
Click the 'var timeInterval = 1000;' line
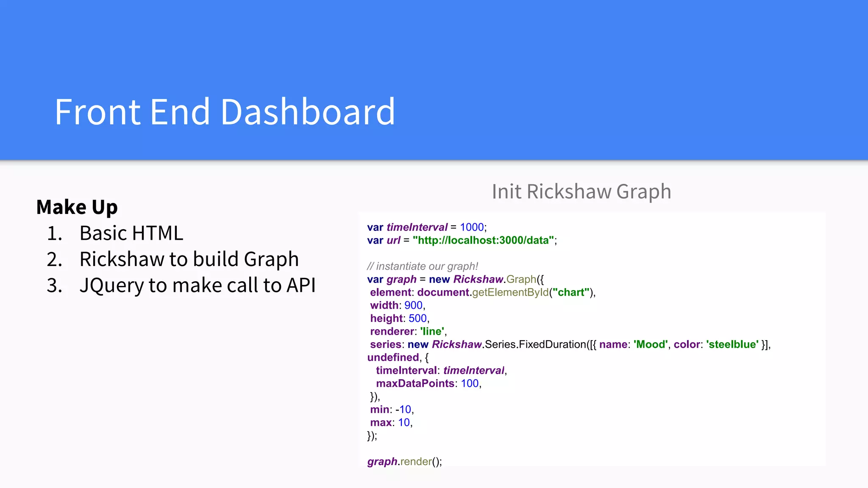[427, 227]
